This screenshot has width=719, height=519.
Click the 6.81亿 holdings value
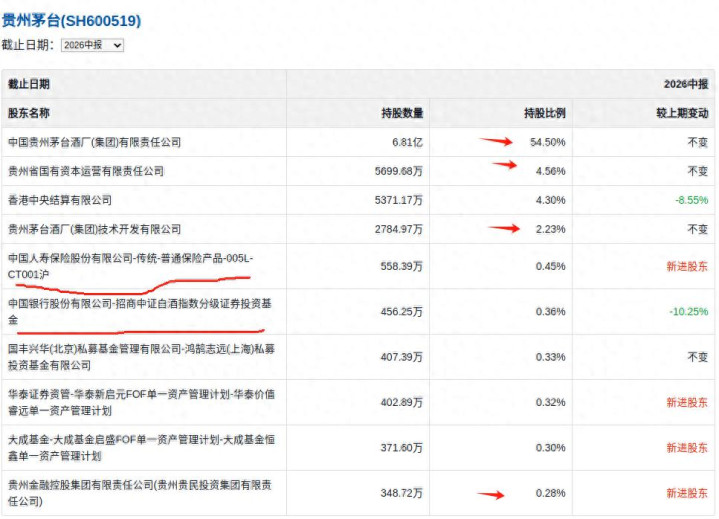(407, 142)
